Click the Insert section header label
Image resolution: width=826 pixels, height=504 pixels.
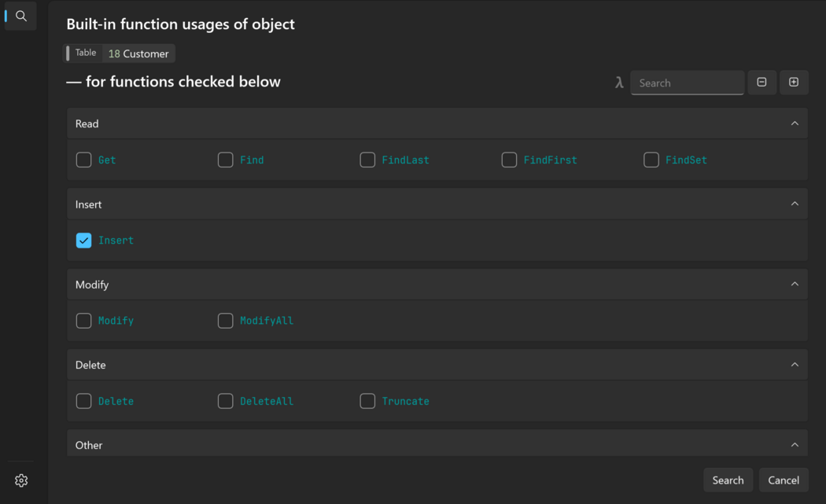point(88,204)
